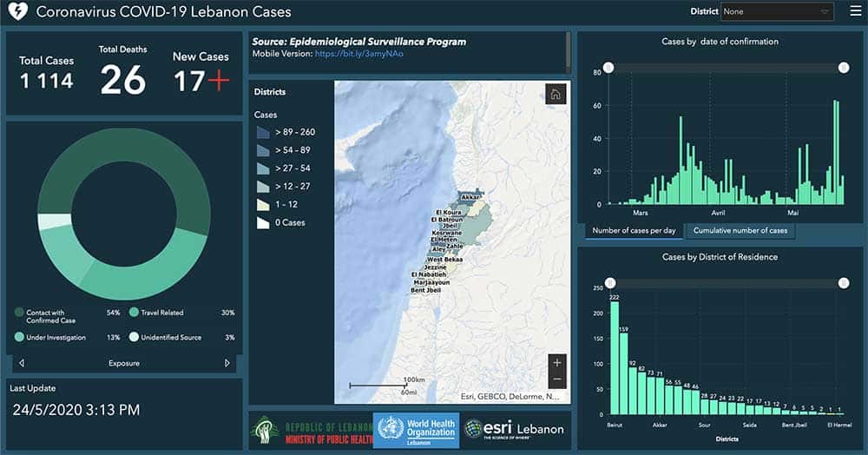Click the Beirut bar showing 222 cases
This screenshot has height=455, width=868.
pyautogui.click(x=615, y=358)
